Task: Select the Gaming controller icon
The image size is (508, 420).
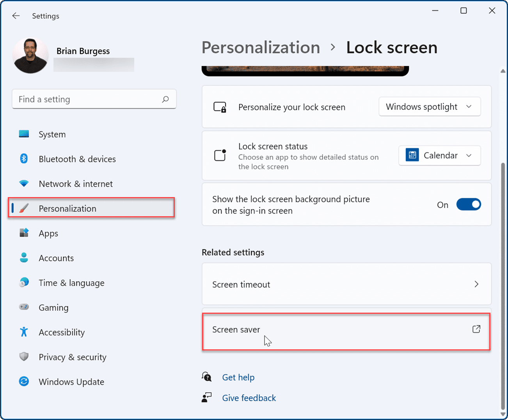Action: click(24, 307)
